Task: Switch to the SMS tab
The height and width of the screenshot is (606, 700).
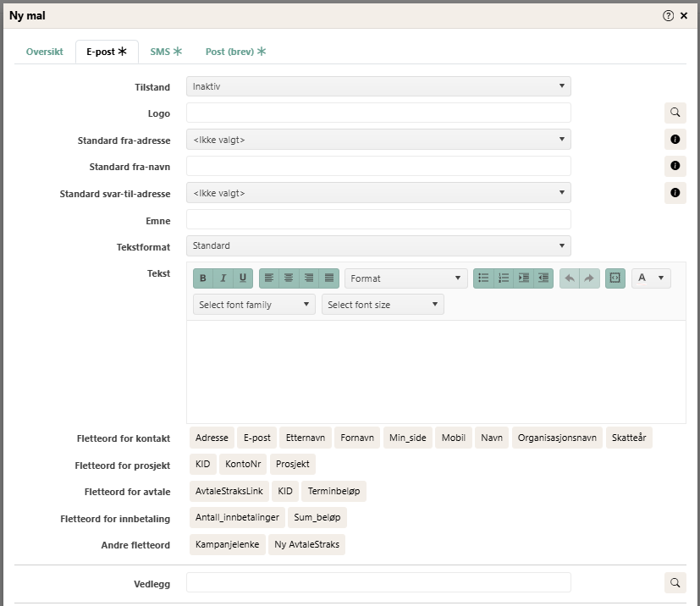Action: 166,52
